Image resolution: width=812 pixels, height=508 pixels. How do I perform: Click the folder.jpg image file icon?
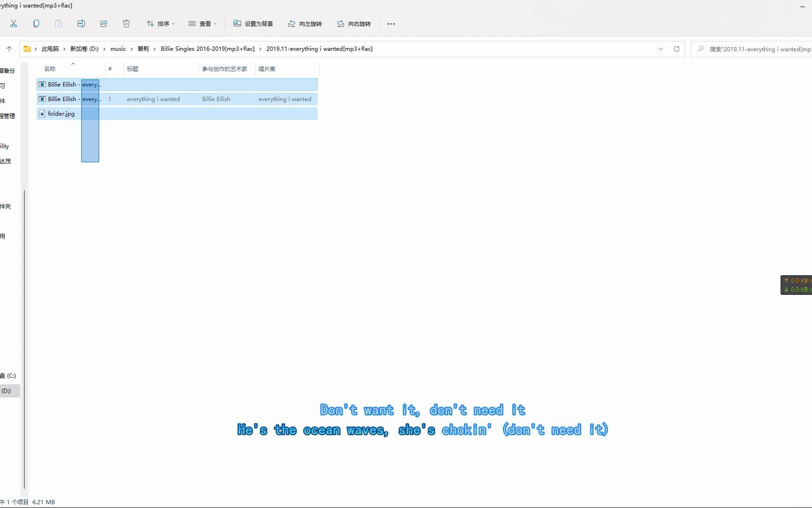coord(42,114)
